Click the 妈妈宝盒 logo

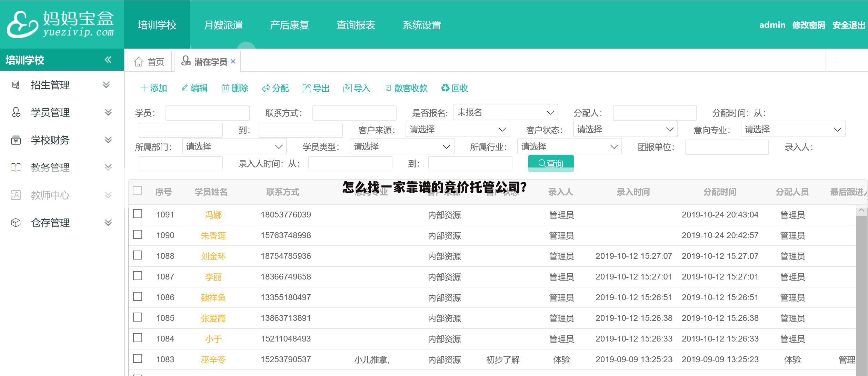[60, 24]
